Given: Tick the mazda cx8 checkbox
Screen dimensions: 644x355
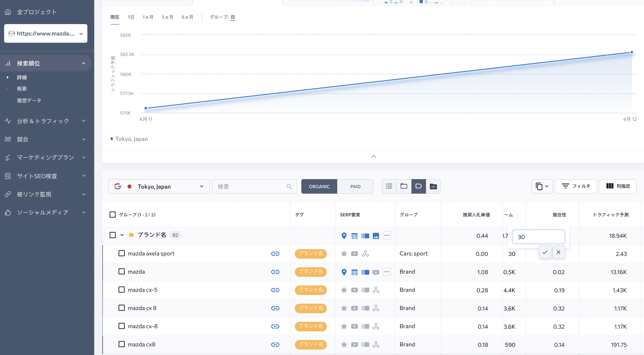Looking at the screenshot, I should coord(122,344).
